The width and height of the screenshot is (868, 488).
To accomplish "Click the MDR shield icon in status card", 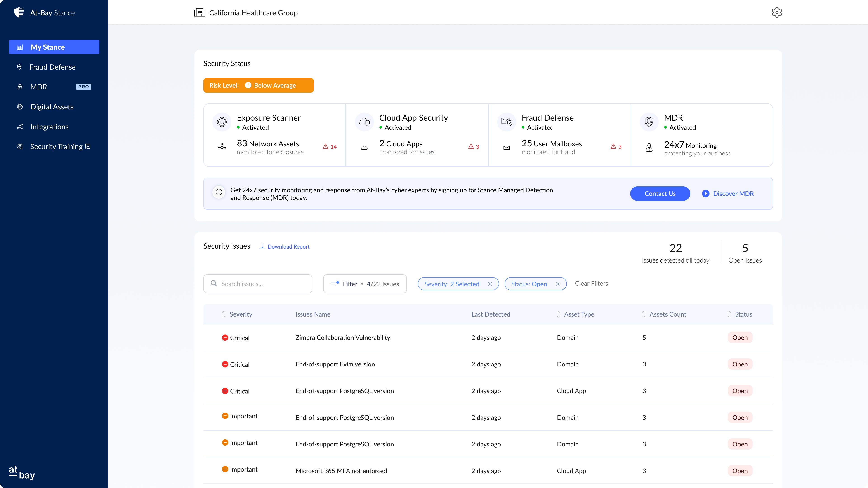I will click(649, 122).
